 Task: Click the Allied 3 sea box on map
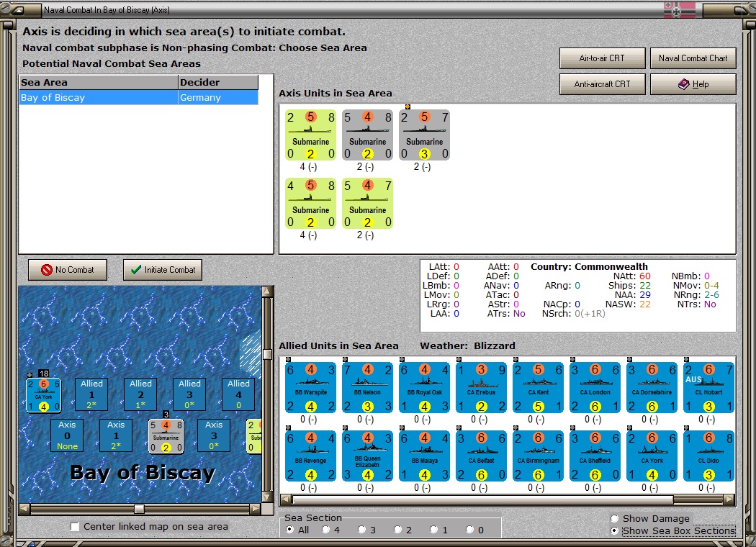coord(189,394)
